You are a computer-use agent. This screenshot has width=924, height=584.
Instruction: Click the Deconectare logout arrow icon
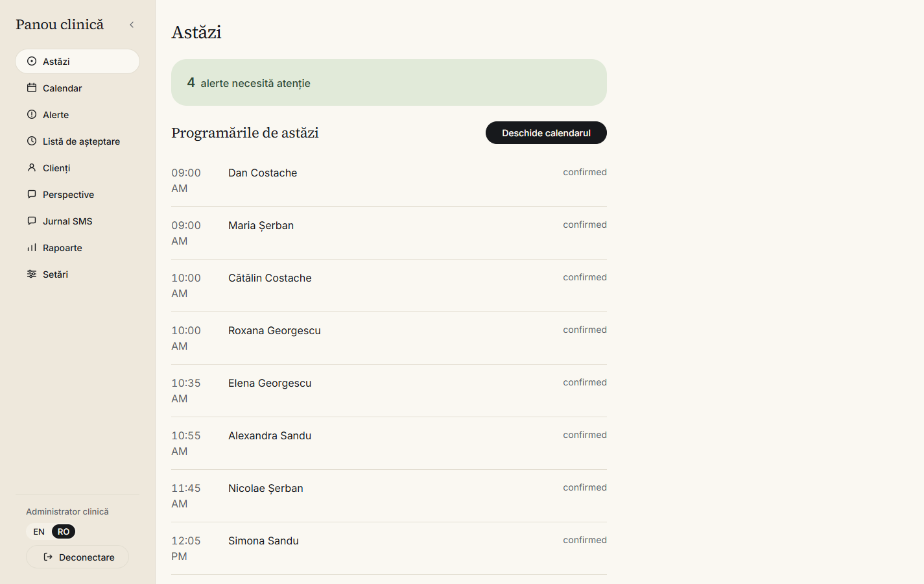48,557
